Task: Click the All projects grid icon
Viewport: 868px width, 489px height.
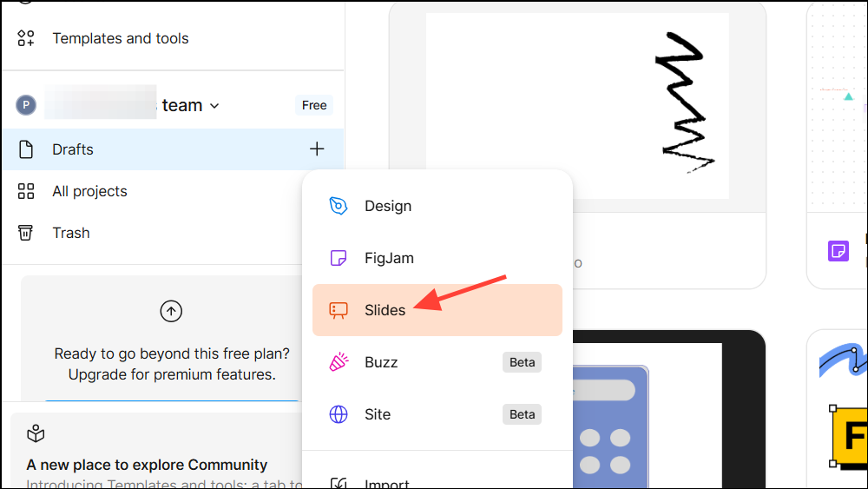Action: (x=26, y=191)
